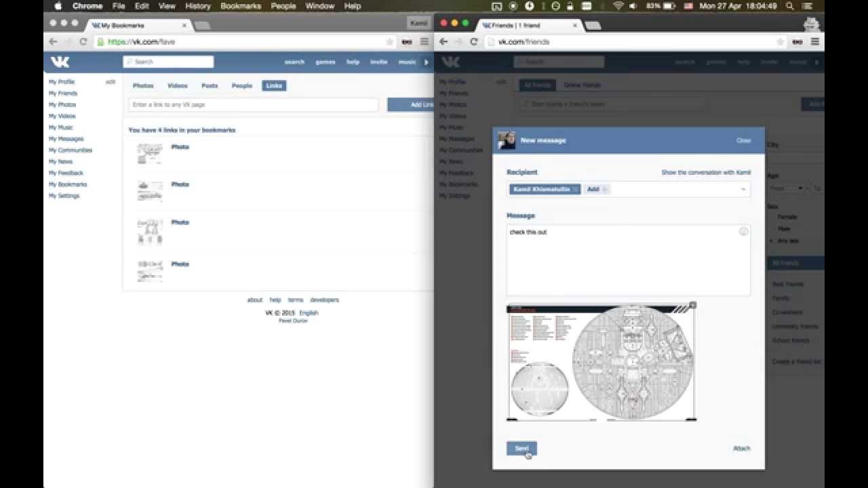Viewport: 868px width, 488px height.
Task: Open the Age From dropdown
Action: pyautogui.click(x=786, y=188)
